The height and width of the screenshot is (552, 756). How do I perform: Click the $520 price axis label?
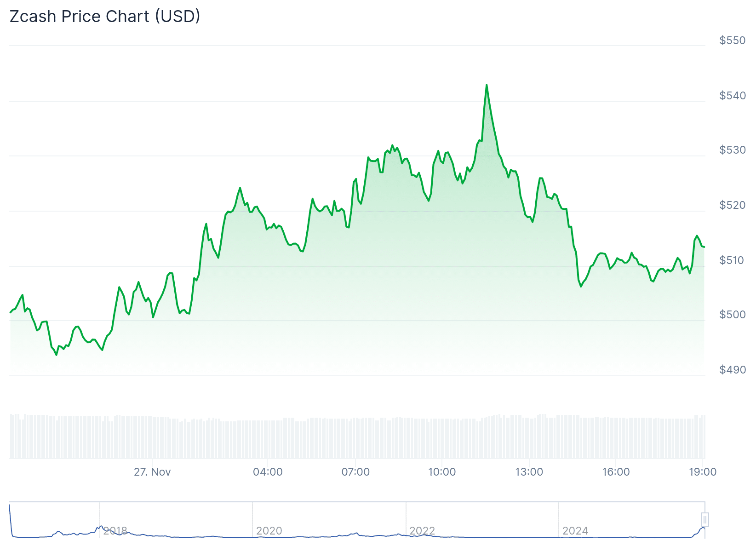[733, 205]
